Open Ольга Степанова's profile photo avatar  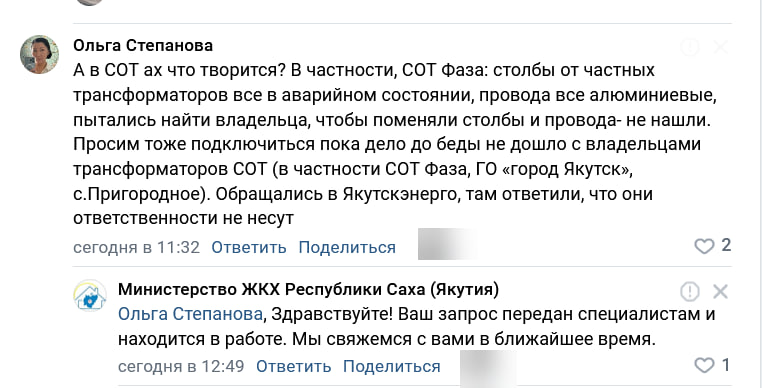pyautogui.click(x=39, y=54)
